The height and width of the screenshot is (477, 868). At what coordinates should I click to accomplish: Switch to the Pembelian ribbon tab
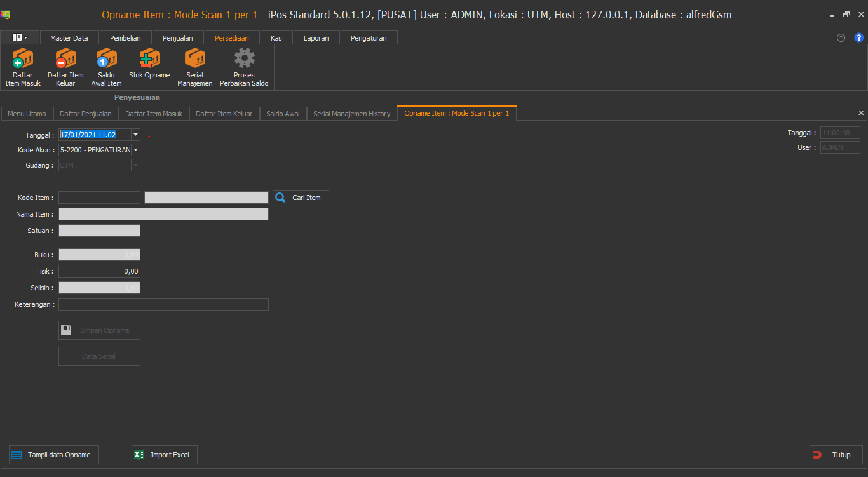click(x=125, y=38)
